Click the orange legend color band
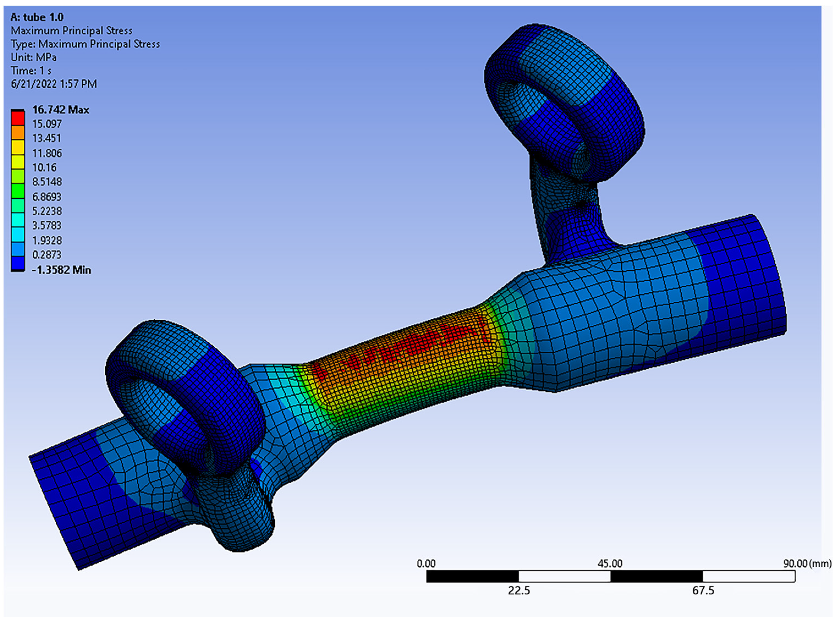The width and height of the screenshot is (840, 625). pyautogui.click(x=17, y=133)
